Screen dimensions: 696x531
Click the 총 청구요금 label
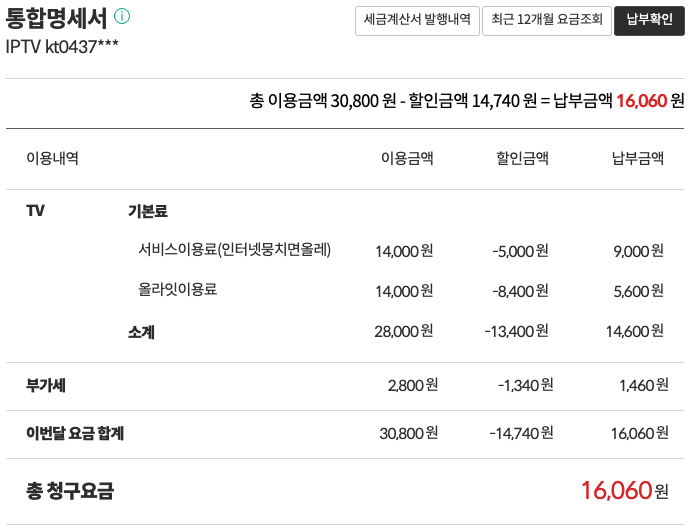point(70,490)
